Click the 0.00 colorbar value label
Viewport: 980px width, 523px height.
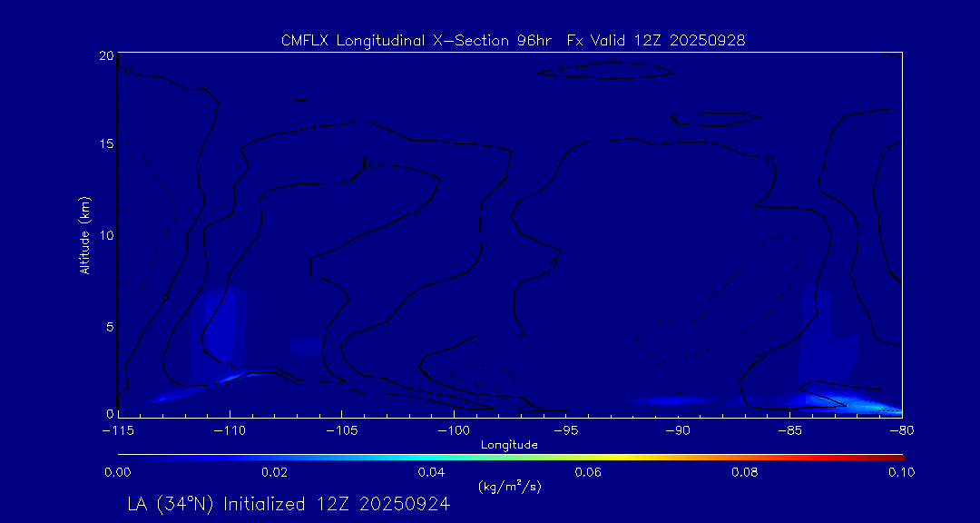pyautogui.click(x=118, y=472)
